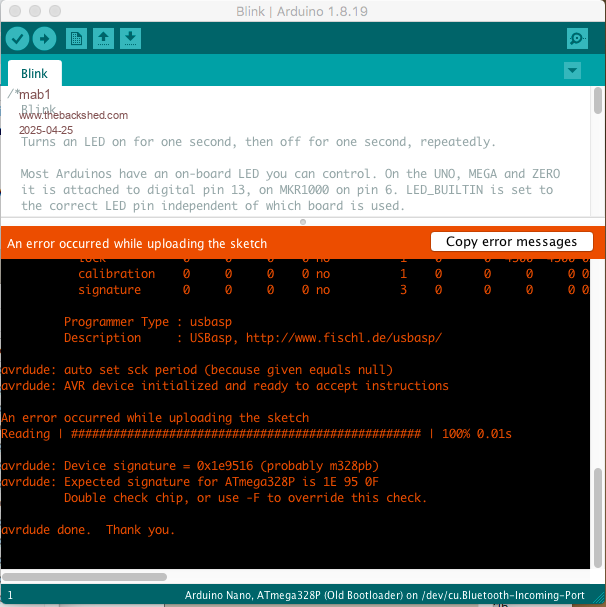Open the Serial Monitor magnifier icon
Image resolution: width=606 pixels, height=607 pixels.
(x=577, y=39)
